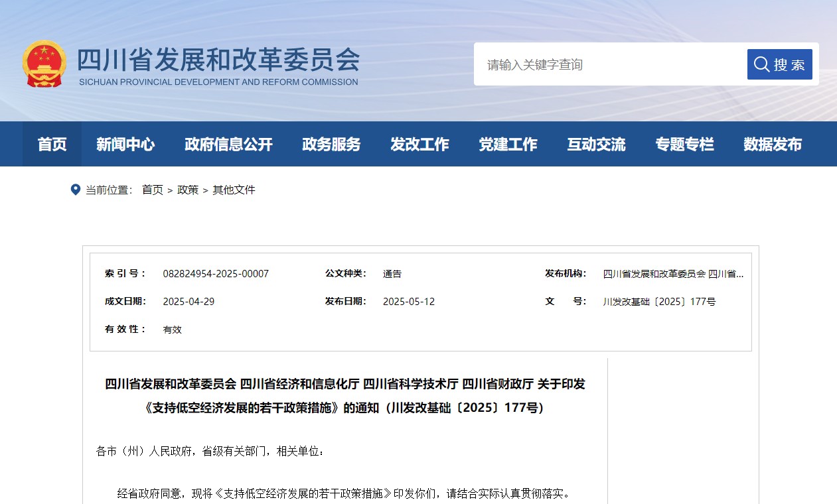This screenshot has height=504, width=837.
Task: Click the document number 川发改基础〔2025〕177号
Action: pyautogui.click(x=659, y=302)
